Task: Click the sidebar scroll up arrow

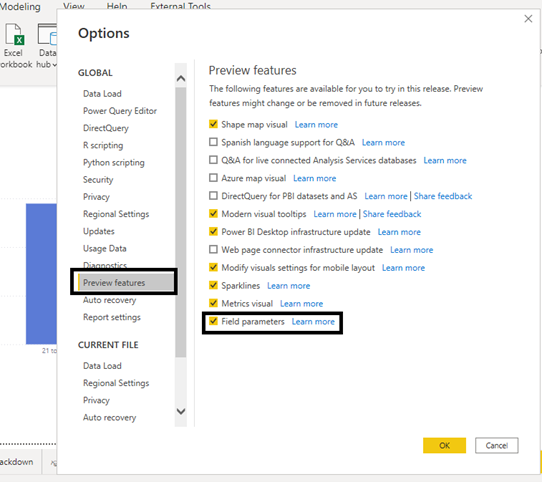Action: coord(181,78)
